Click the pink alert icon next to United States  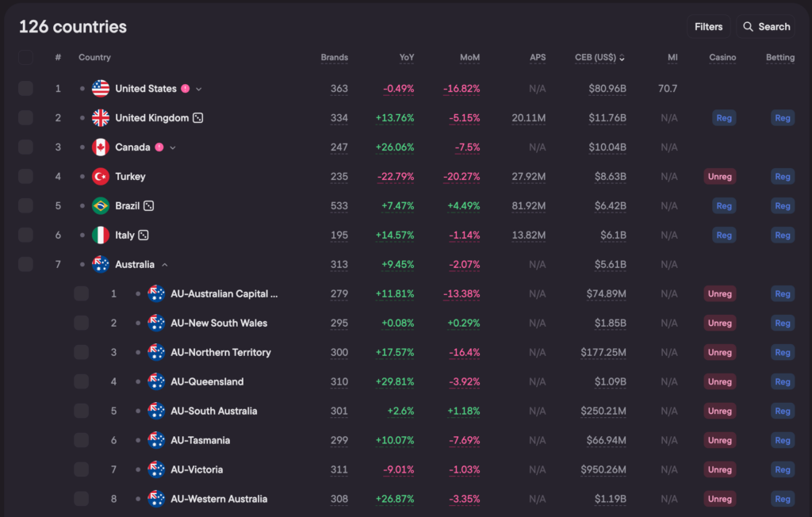point(185,89)
